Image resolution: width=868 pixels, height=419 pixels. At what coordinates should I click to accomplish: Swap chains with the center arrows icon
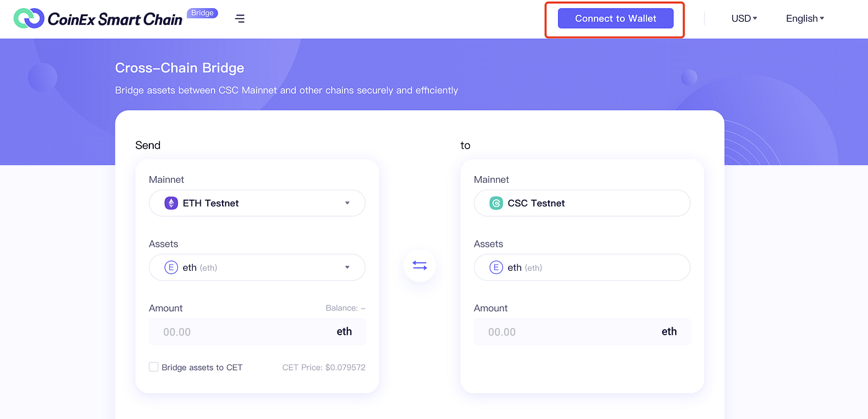(x=420, y=265)
